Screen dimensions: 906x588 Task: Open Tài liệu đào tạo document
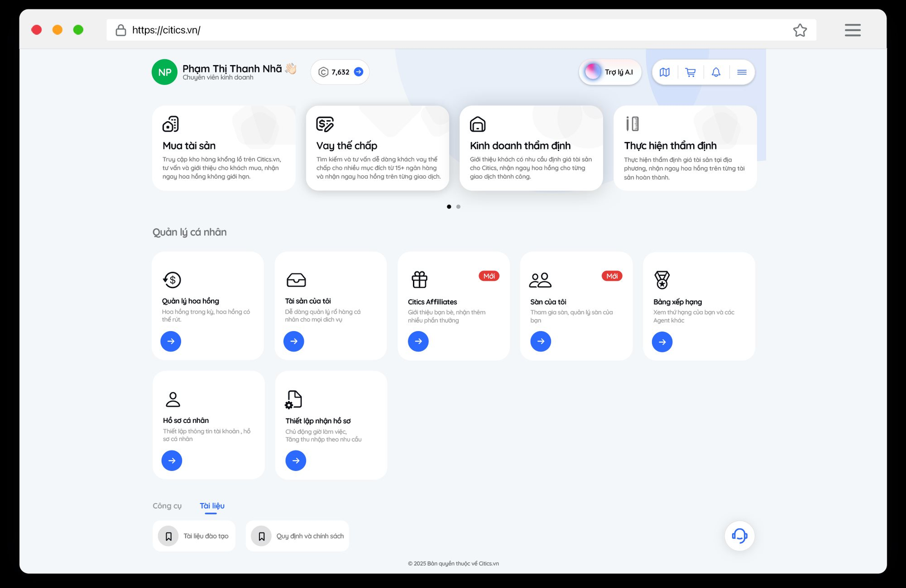point(194,536)
